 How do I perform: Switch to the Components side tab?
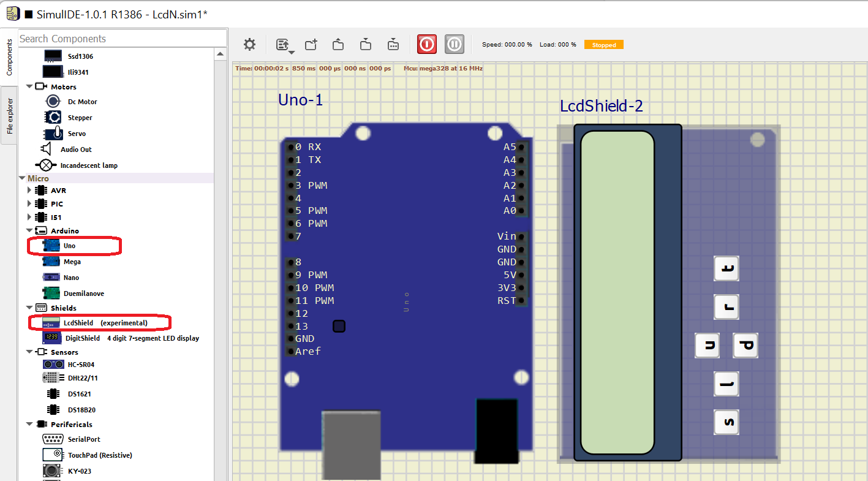tap(9, 58)
